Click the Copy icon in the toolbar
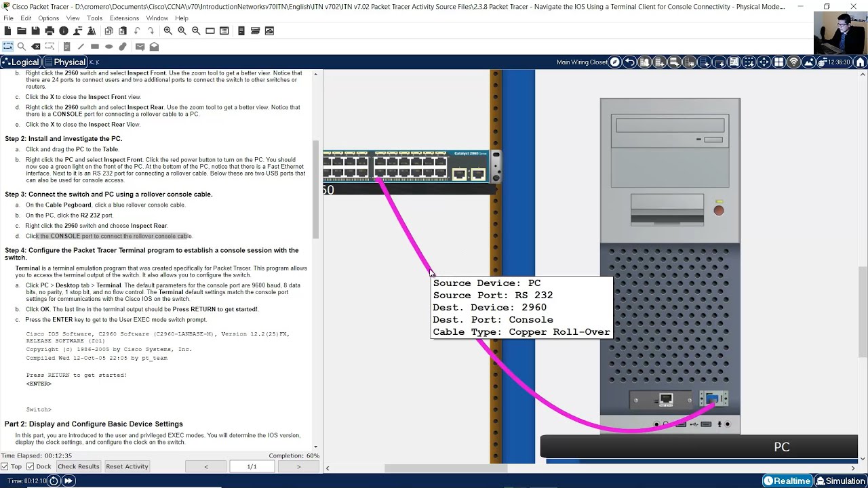 [x=108, y=31]
